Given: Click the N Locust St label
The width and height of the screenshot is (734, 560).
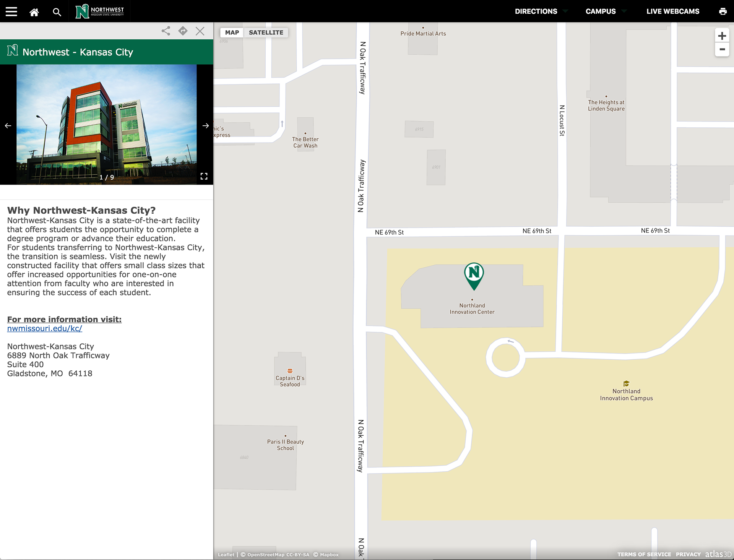Looking at the screenshot, I should pyautogui.click(x=562, y=120).
